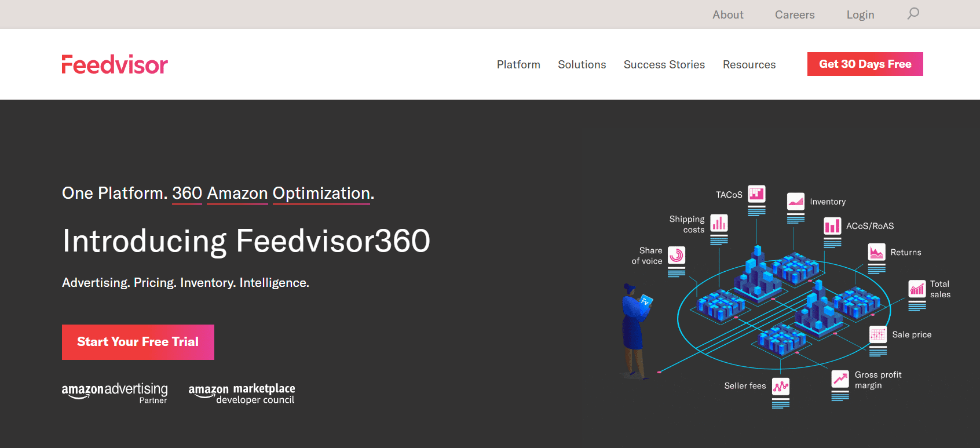Click the Introducing Feedvisor360 heading

point(246,241)
